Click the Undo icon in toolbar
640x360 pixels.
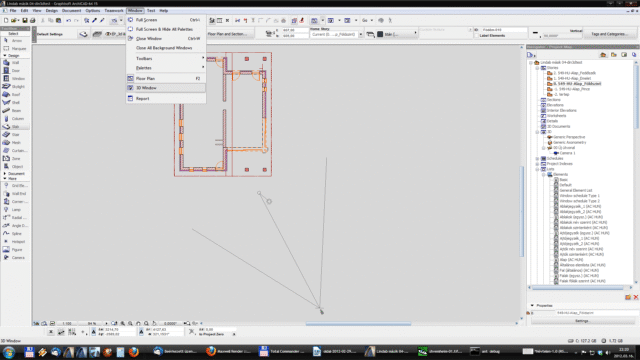(x=68, y=20)
